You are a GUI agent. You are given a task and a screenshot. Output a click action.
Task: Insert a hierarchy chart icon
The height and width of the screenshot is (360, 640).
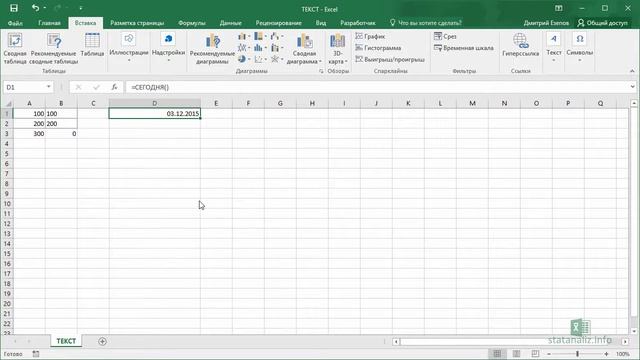click(x=258, y=37)
